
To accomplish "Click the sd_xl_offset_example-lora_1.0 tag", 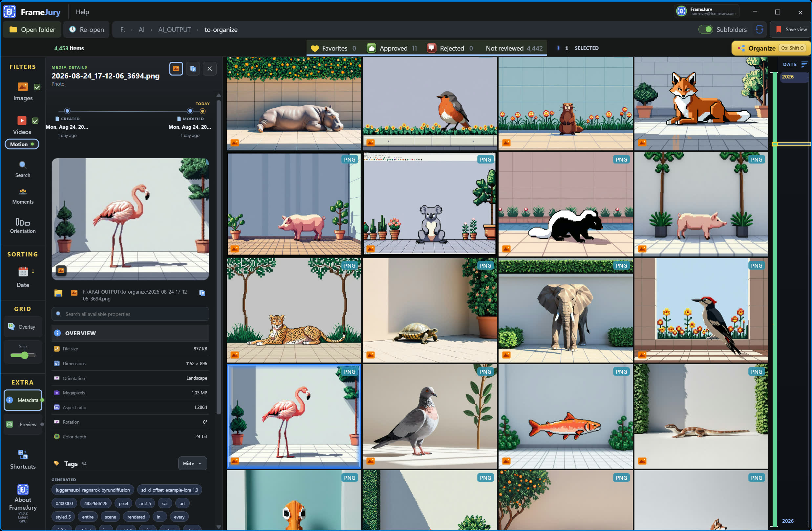I will (x=170, y=490).
